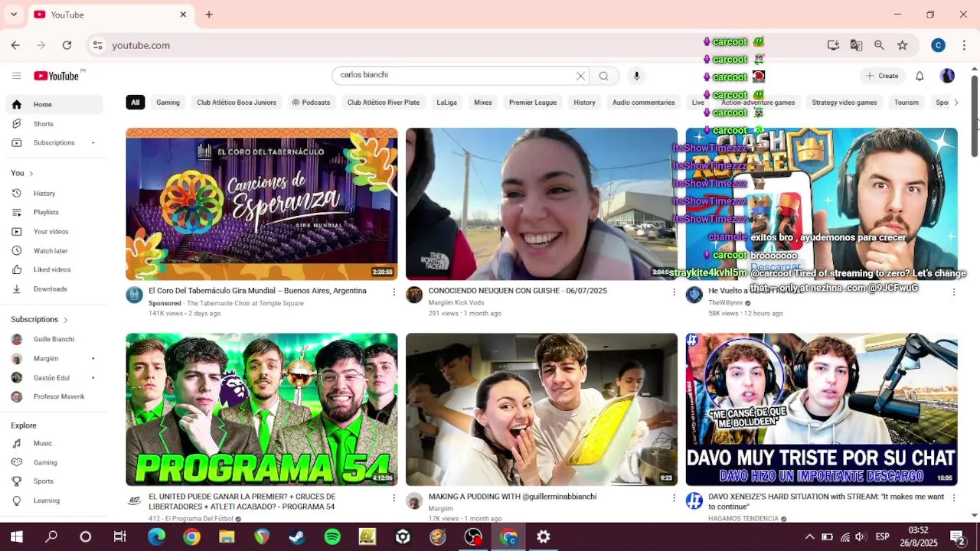Play the PROGRAMA 54 video thumbnail
Screen dimensions: 980x551
coord(262,409)
